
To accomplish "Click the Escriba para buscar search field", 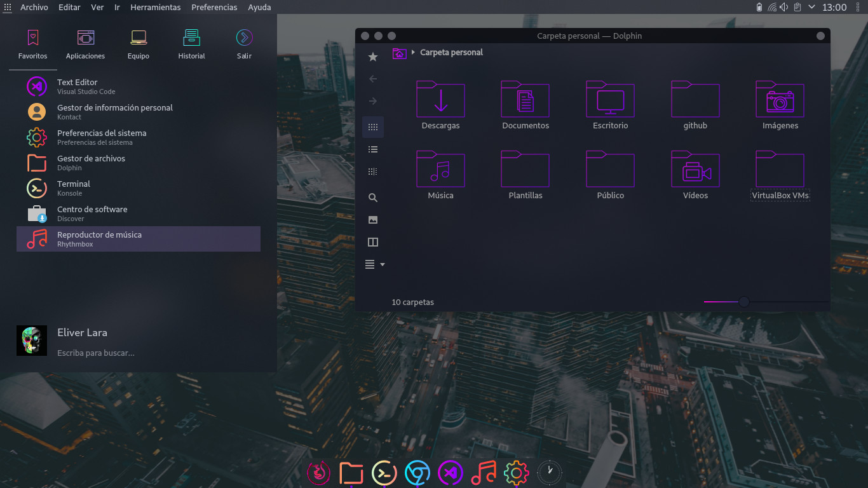I will (x=95, y=353).
